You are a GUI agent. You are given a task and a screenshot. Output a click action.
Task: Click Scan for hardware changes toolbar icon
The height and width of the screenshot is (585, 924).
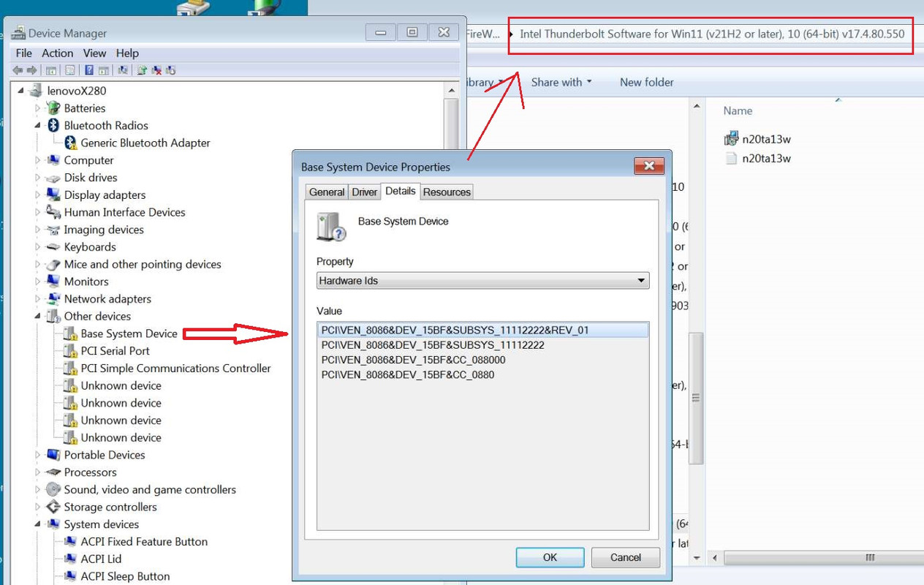123,70
